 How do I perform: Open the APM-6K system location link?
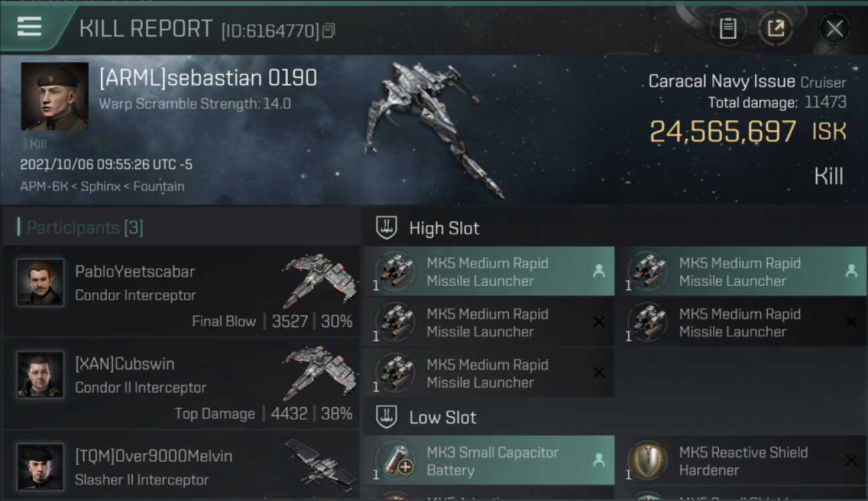41,186
